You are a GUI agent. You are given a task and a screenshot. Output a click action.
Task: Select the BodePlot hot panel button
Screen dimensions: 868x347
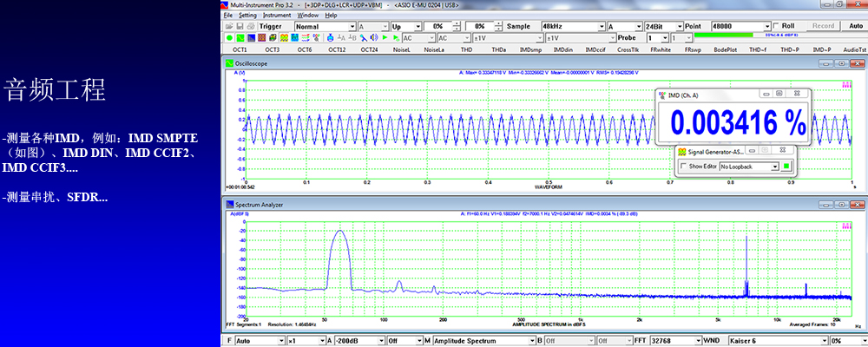point(725,49)
